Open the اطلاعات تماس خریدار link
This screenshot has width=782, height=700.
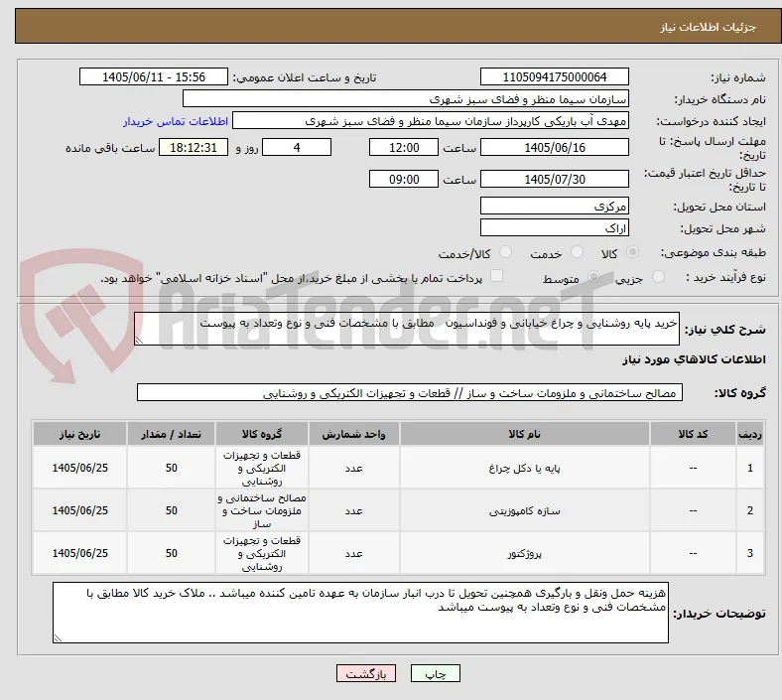coord(176,121)
